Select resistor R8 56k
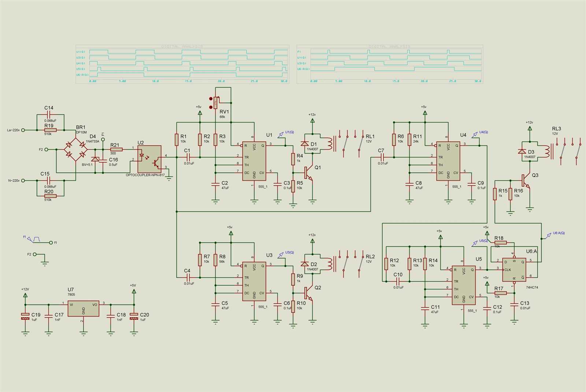Image resolution: width=586 pixels, height=392 pixels. click(x=215, y=260)
